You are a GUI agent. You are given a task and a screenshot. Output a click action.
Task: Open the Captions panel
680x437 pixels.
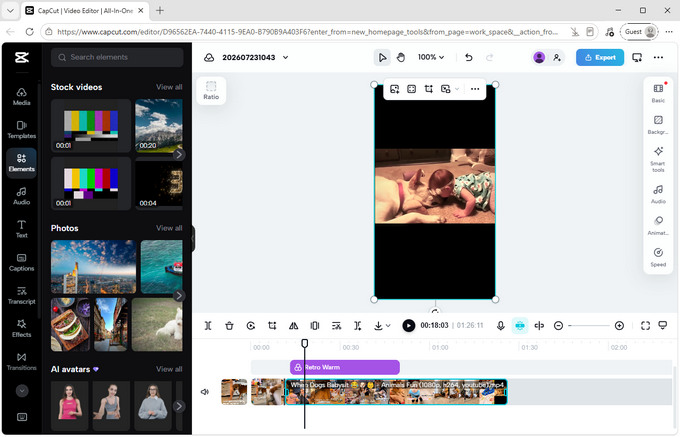[21, 262]
